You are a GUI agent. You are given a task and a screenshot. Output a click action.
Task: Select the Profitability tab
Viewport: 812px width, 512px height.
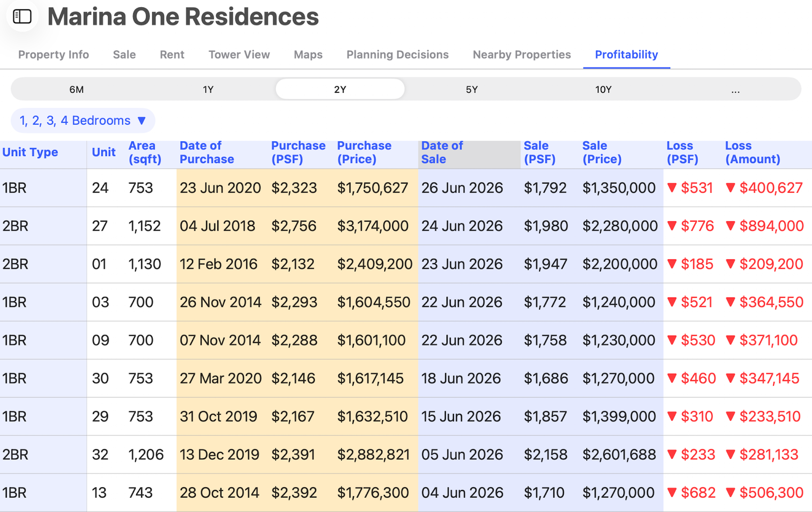(626, 54)
